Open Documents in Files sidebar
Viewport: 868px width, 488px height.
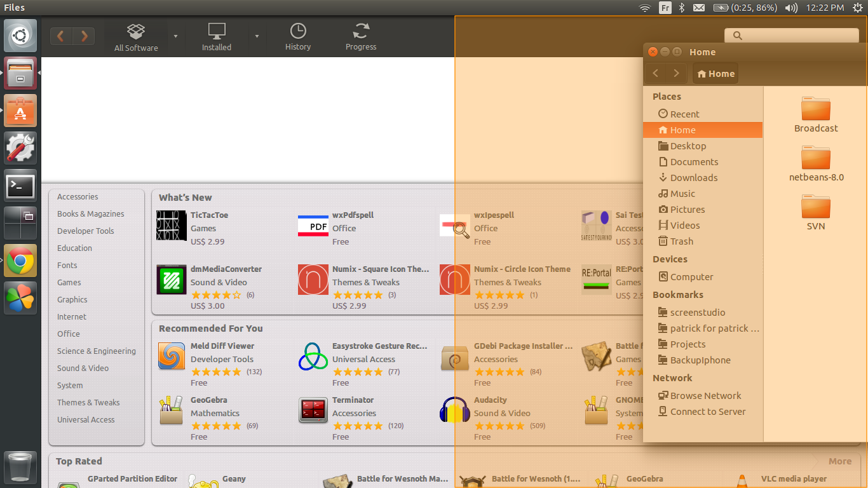703,162
